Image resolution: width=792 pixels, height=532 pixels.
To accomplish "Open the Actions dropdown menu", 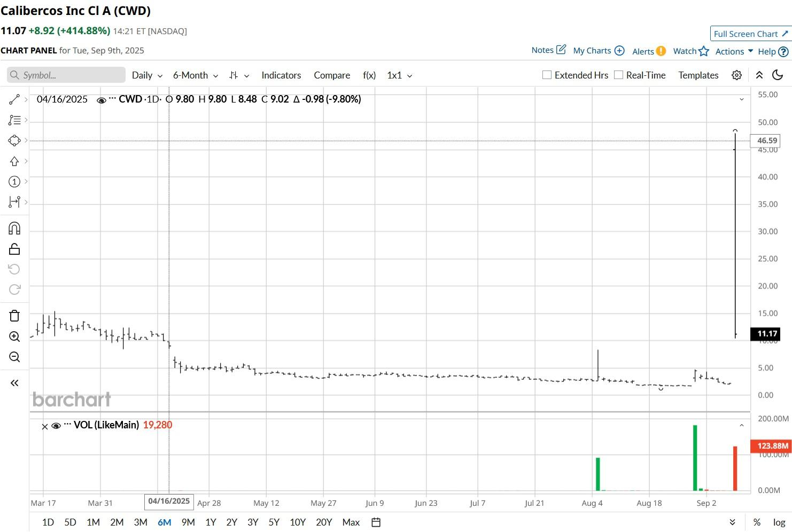I will pos(734,51).
